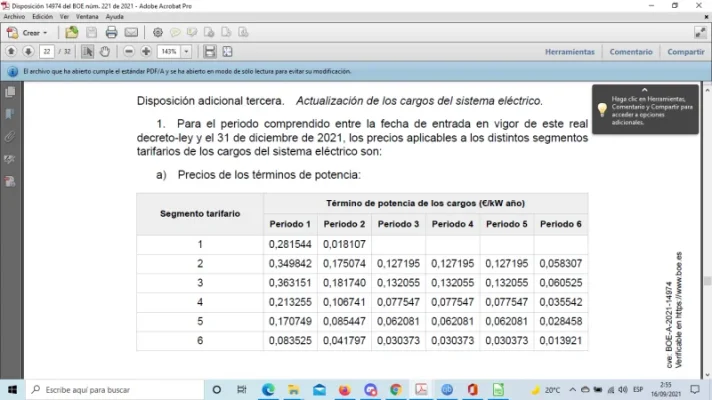Image resolution: width=712 pixels, height=400 pixels.
Task: Click the vertical scrollbar thumb
Action: point(707,281)
